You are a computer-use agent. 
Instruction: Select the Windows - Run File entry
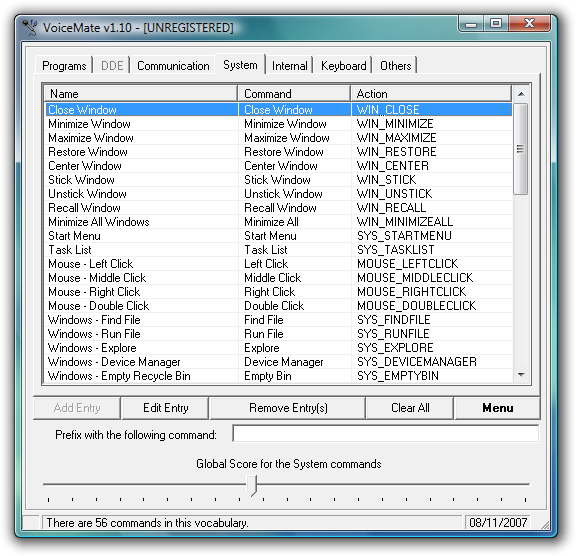[x=94, y=333]
